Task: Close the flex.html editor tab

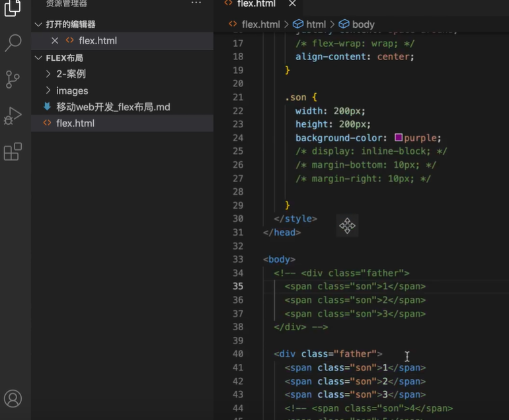Action: 292,3
